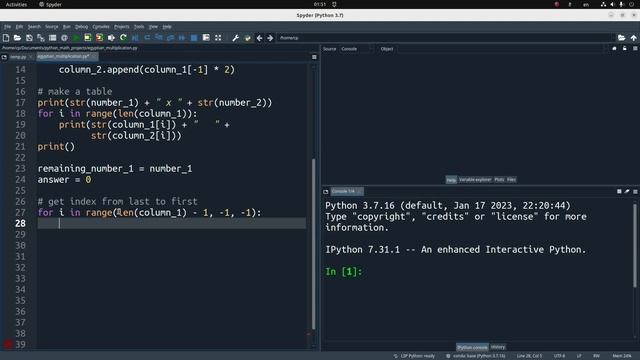Click the Run selection icon
Viewport: 640px width, 360px height.
pos(111,38)
